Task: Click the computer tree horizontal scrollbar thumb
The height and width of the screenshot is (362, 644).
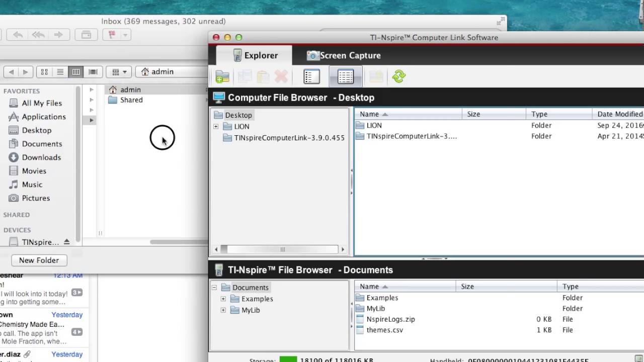Action: tap(283, 249)
